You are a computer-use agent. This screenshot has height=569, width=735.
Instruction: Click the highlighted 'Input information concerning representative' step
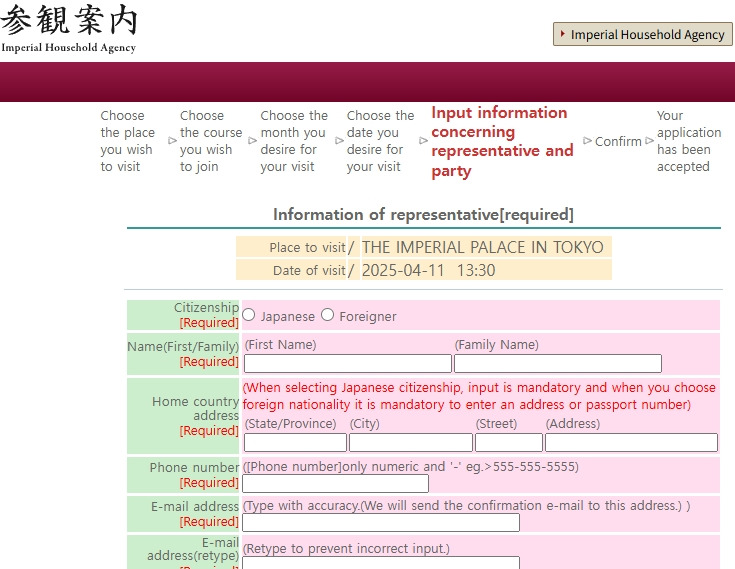click(x=502, y=142)
